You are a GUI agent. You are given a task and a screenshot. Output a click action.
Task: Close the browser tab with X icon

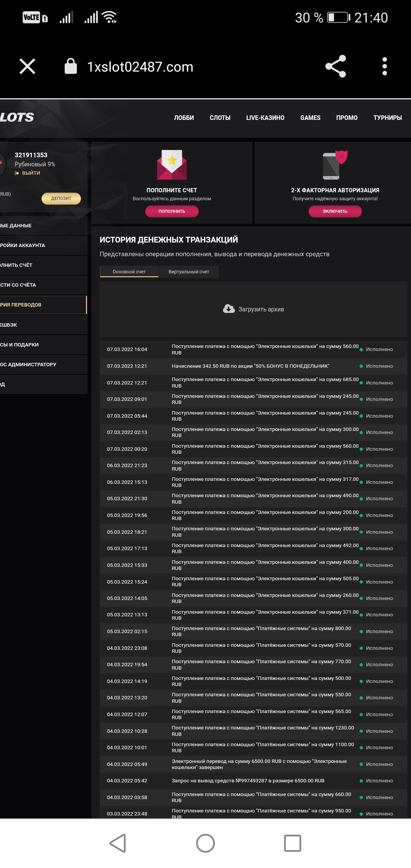tap(27, 67)
